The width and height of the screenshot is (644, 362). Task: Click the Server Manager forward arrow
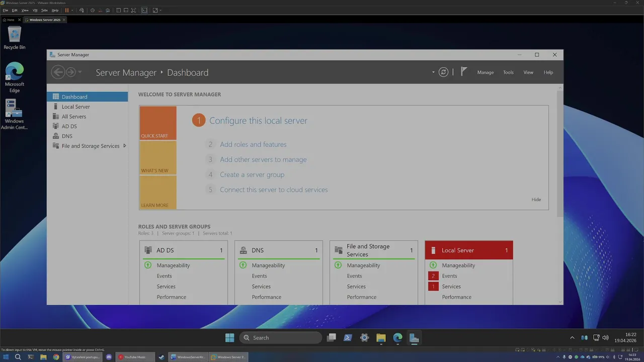tap(71, 72)
